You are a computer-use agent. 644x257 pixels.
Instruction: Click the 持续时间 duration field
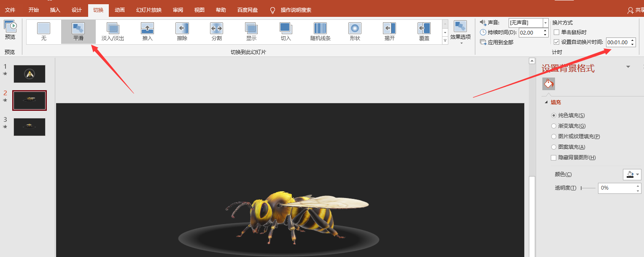point(531,32)
